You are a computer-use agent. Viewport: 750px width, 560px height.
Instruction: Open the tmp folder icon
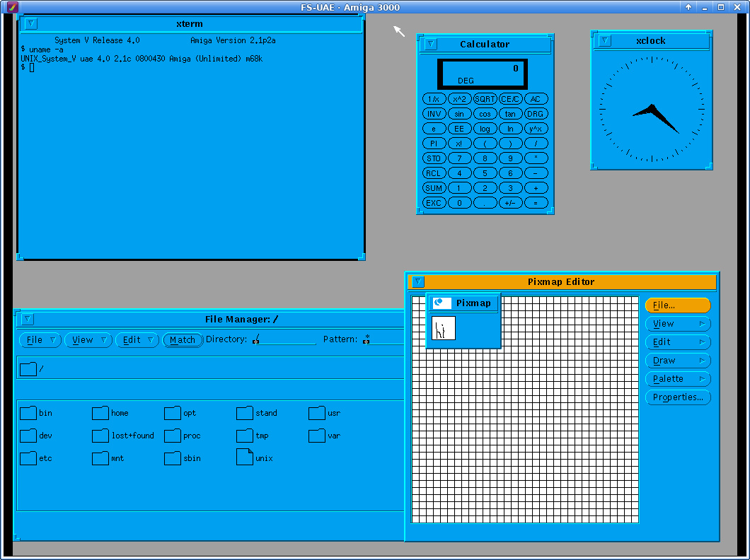coord(245,436)
